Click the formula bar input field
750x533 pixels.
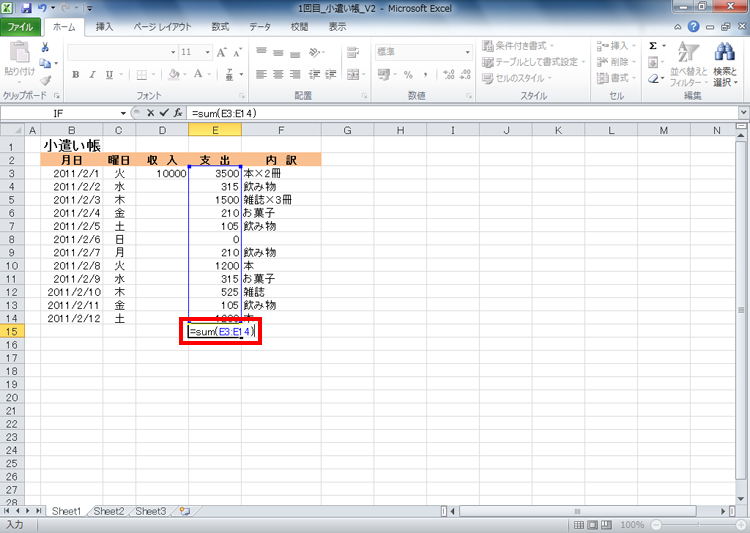coord(462,113)
